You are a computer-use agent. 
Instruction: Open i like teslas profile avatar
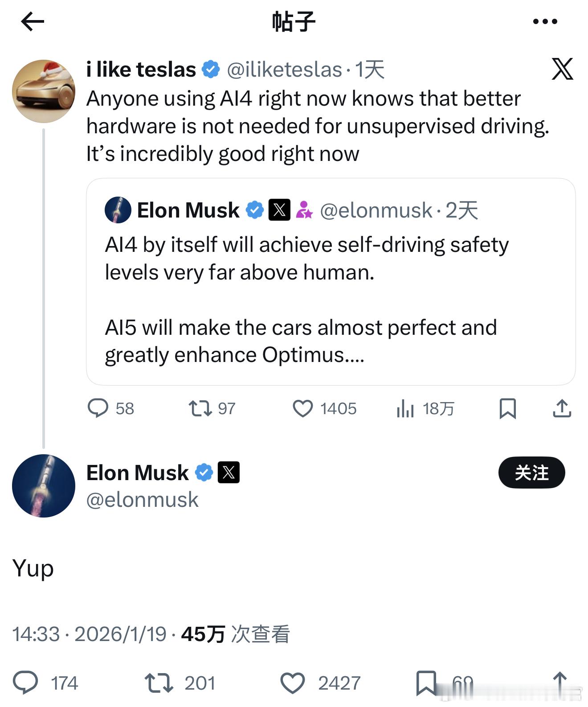pos(43,91)
